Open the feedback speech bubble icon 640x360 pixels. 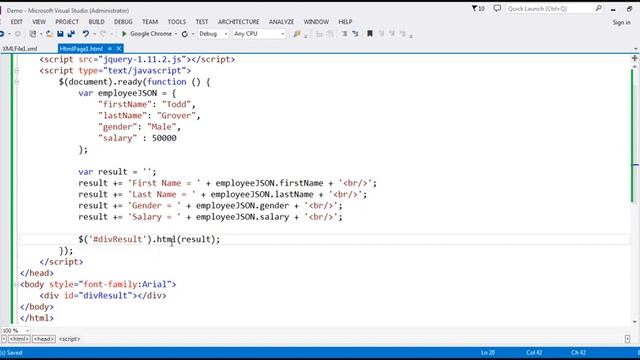[x=497, y=8]
